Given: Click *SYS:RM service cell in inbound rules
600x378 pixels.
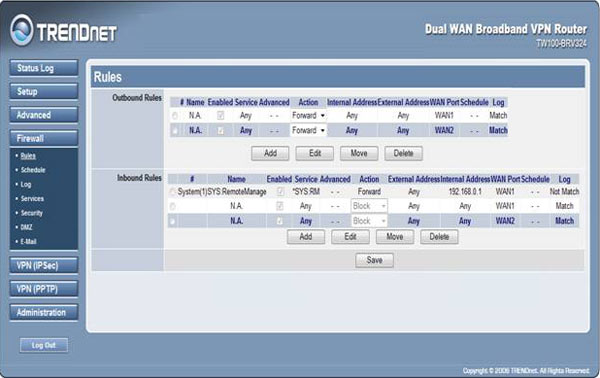Looking at the screenshot, I should (x=306, y=191).
